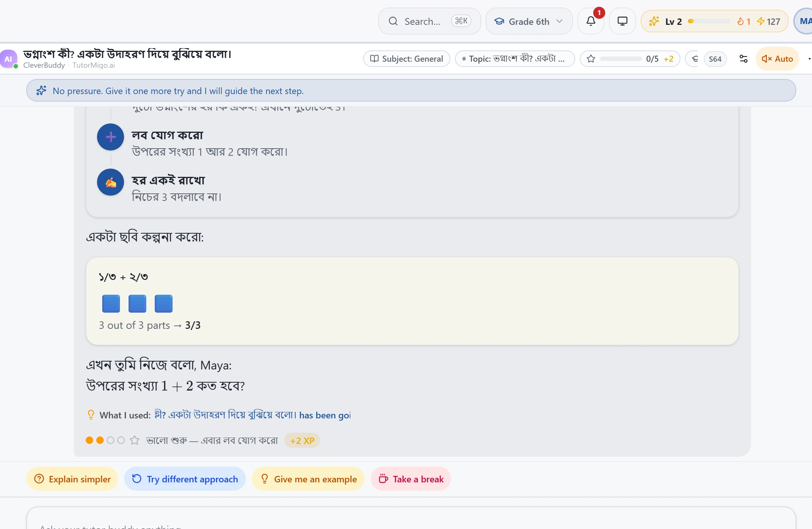Click the +2 beside the 0/5 meter
812x529 pixels.
pyautogui.click(x=668, y=59)
